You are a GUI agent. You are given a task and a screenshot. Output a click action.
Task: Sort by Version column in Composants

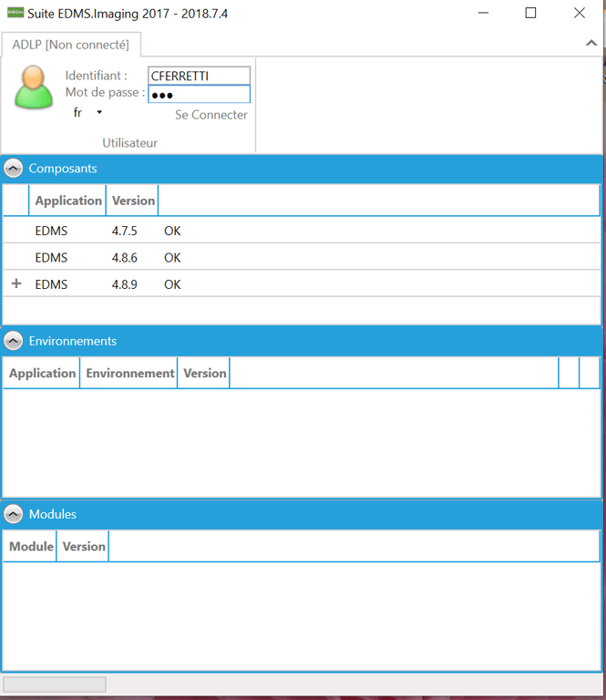[132, 201]
